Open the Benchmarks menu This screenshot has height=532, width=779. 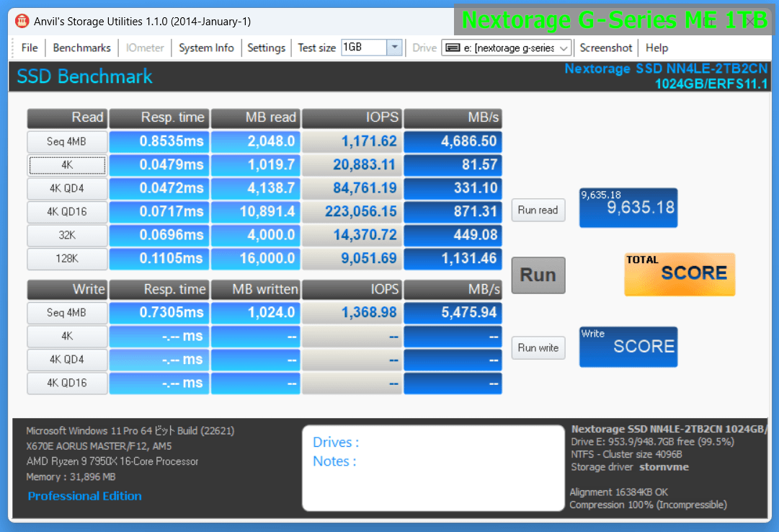(82, 48)
